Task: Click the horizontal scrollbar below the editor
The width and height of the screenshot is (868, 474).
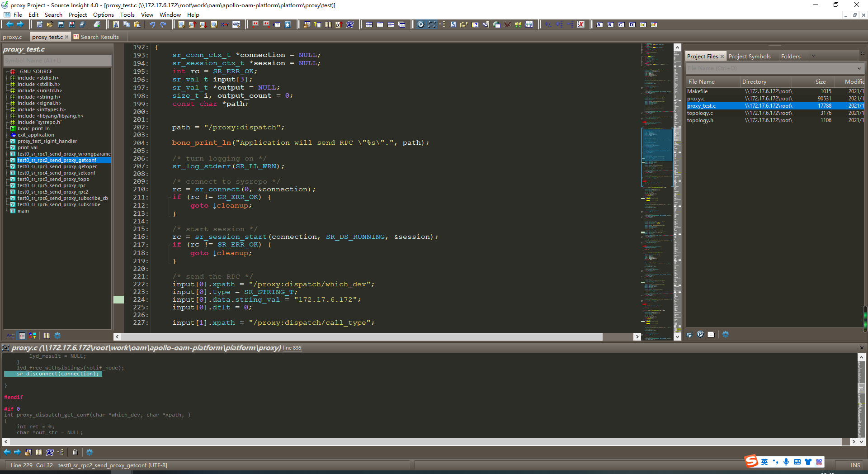Action: tap(362, 337)
